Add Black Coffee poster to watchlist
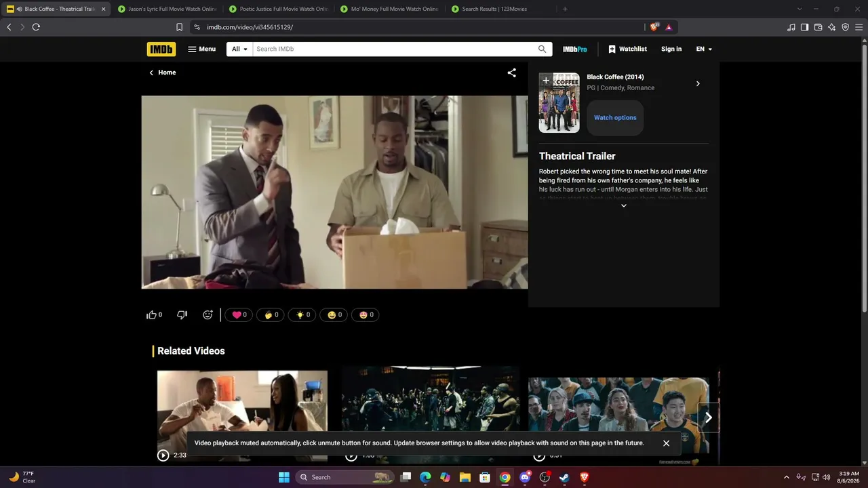 (546, 80)
